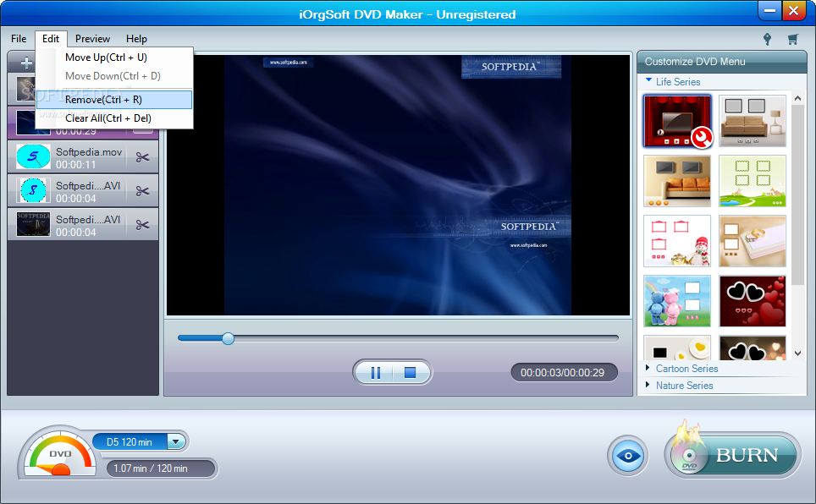Click the Customize DVD Menu header
This screenshot has width=816, height=504.
pyautogui.click(x=722, y=62)
